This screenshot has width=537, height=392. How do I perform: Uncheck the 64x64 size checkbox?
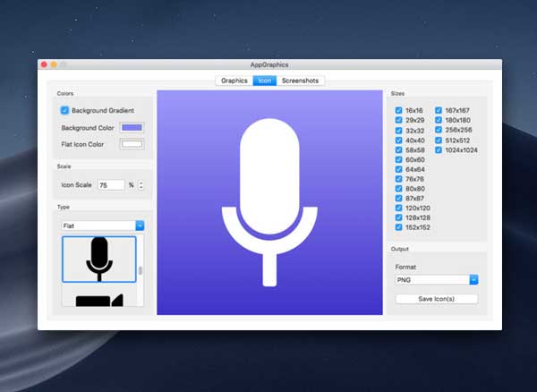tap(398, 169)
